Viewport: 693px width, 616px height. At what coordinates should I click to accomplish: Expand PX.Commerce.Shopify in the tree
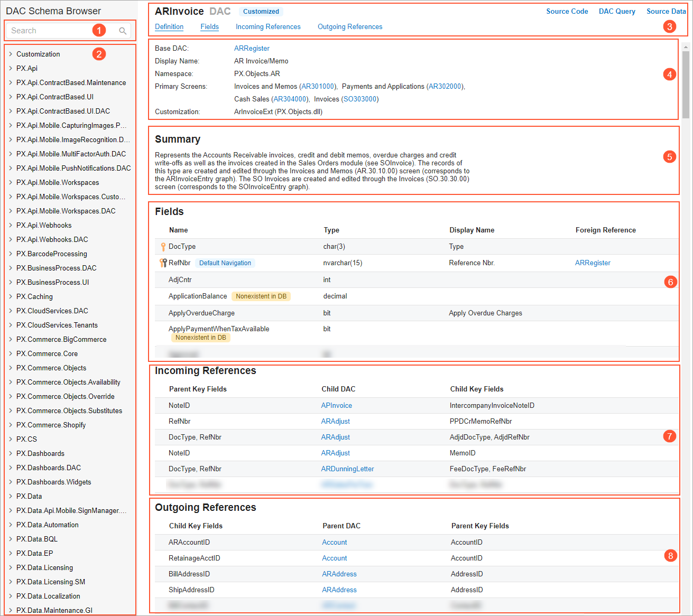coord(11,425)
